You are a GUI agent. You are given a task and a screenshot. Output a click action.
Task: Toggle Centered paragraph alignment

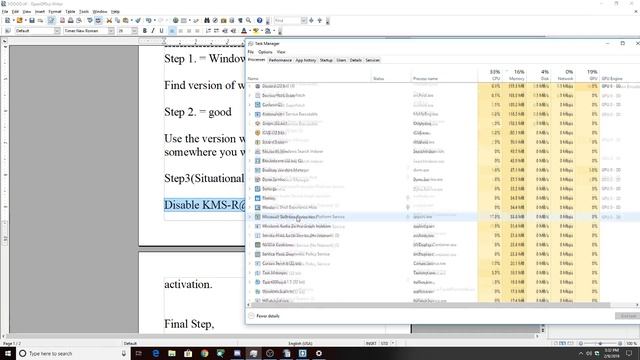(180, 31)
